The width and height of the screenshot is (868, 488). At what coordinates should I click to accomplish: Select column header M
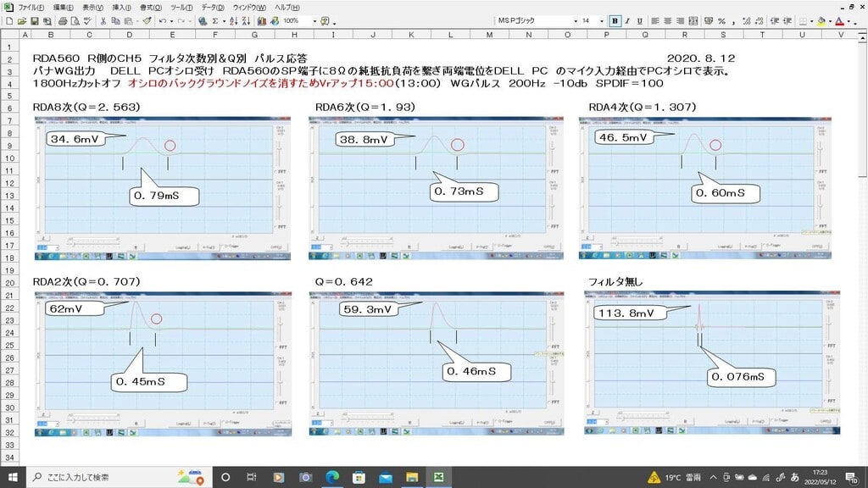(489, 34)
